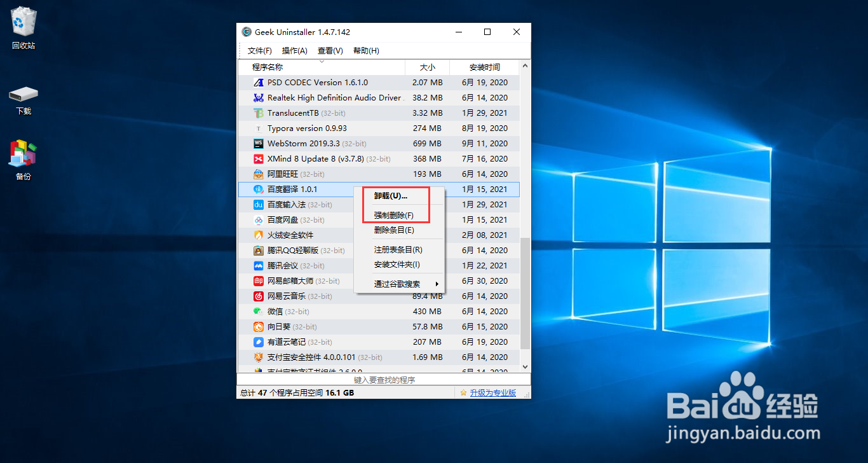The width and height of the screenshot is (868, 463).
Task: Click the scrollbar up arrow
Action: [525, 66]
